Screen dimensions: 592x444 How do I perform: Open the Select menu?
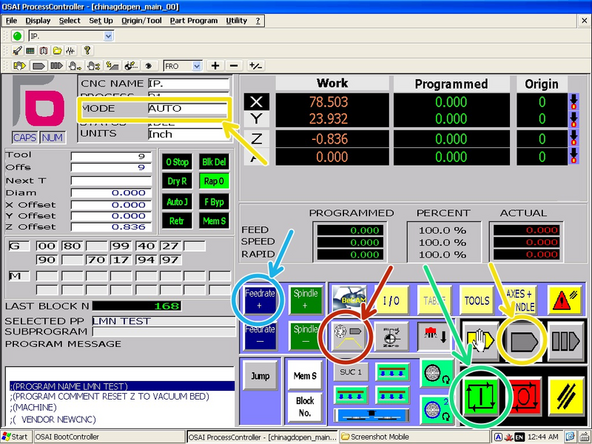[69, 21]
